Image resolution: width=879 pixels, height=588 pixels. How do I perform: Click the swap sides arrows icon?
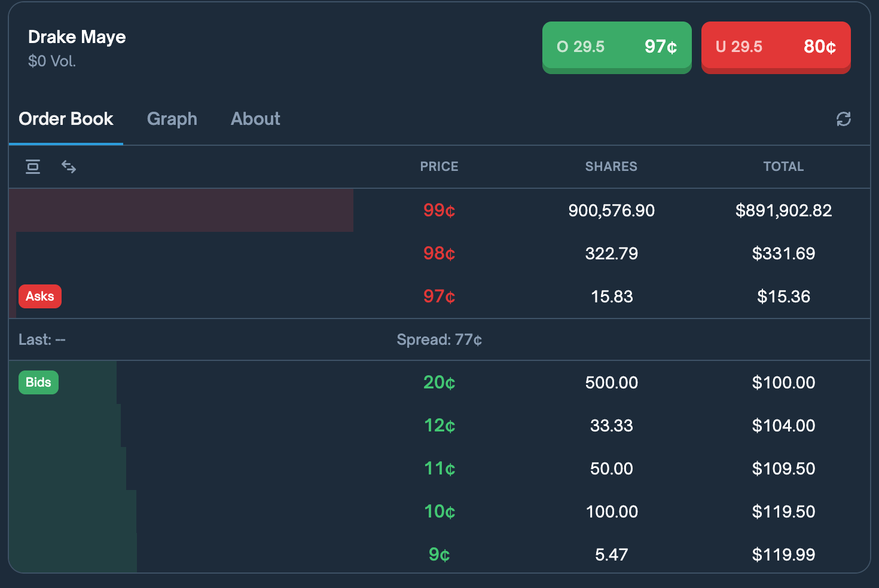pyautogui.click(x=69, y=167)
